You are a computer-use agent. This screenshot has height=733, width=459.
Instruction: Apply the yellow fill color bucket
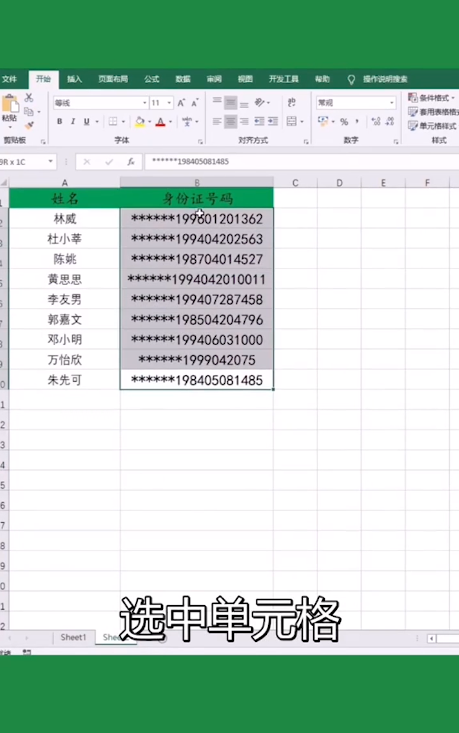[x=140, y=122]
